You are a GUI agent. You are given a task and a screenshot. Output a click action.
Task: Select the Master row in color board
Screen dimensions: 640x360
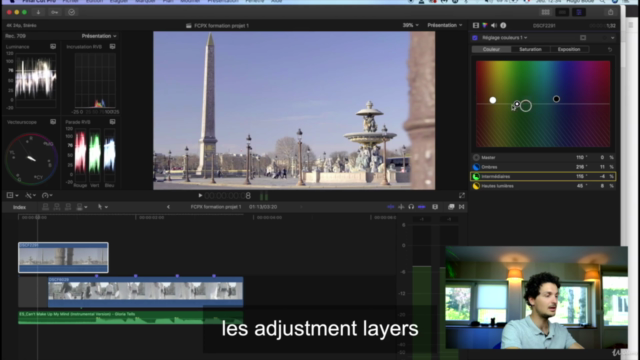click(543, 157)
